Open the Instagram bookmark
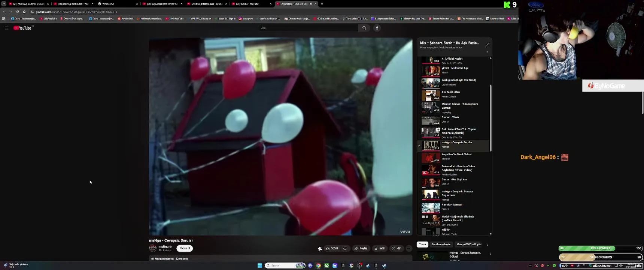644x270 pixels. 246,18
